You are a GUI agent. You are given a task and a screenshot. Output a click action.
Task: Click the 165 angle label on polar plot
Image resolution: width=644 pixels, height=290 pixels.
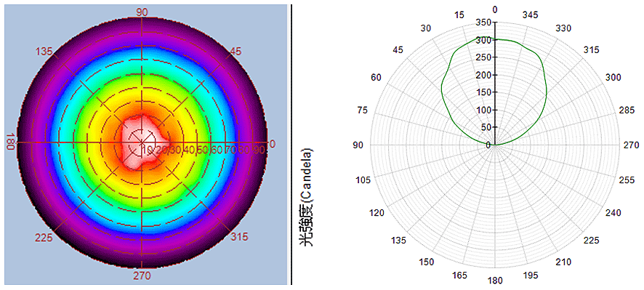459,275
